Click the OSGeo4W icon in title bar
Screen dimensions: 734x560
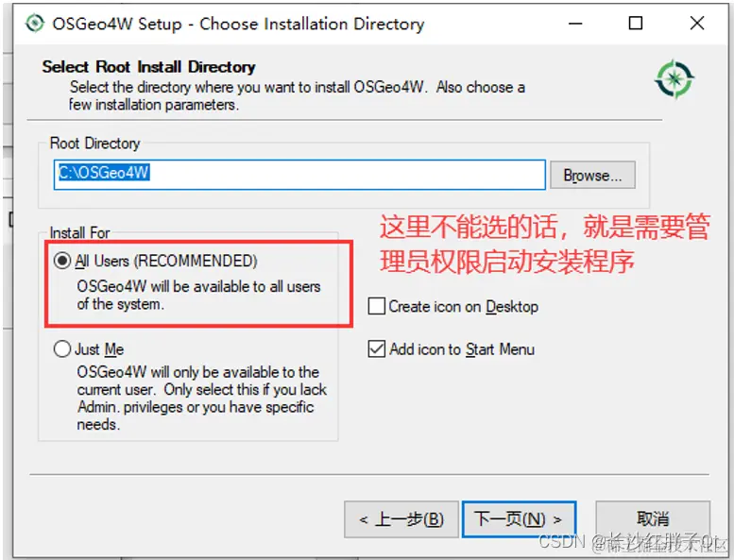[35, 24]
